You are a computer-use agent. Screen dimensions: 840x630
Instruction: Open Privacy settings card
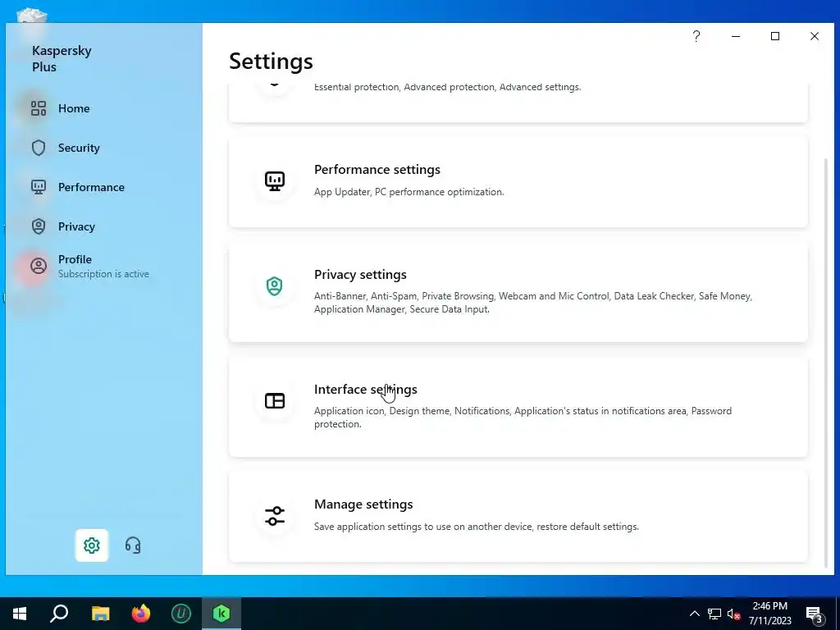518,291
